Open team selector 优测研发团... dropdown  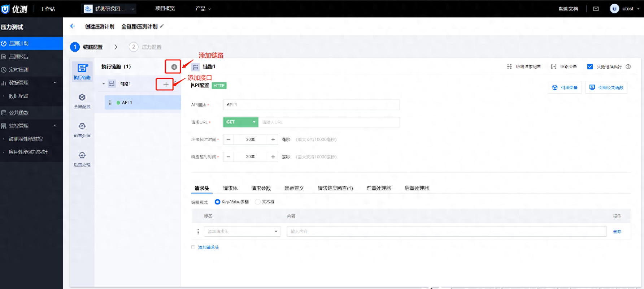click(x=109, y=9)
